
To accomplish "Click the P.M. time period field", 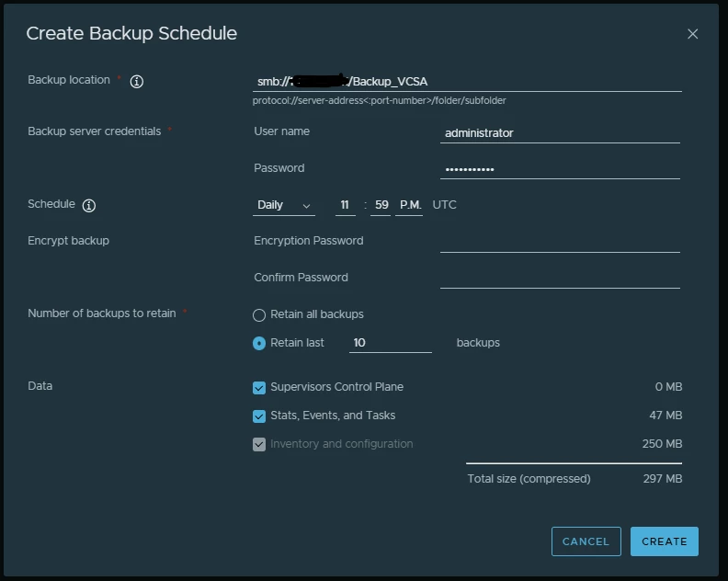I will click(x=409, y=205).
